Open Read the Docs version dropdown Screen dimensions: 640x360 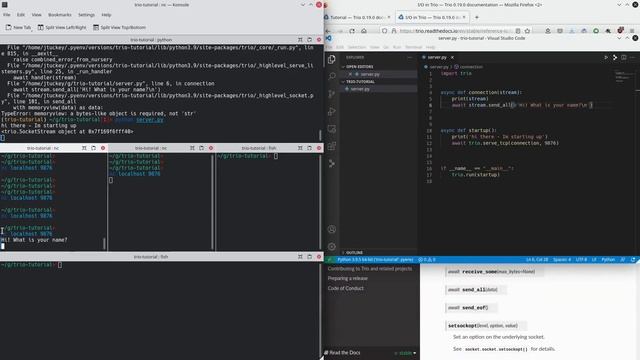pos(406,353)
